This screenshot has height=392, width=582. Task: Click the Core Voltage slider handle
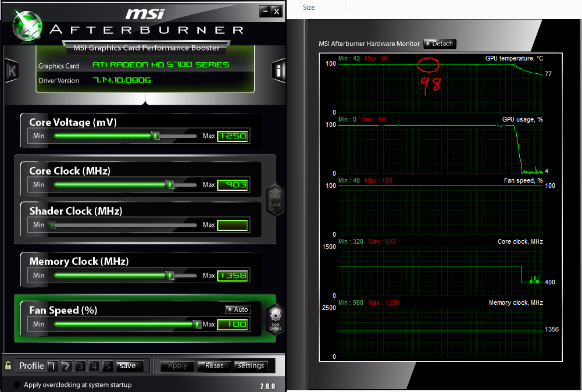coord(156,136)
